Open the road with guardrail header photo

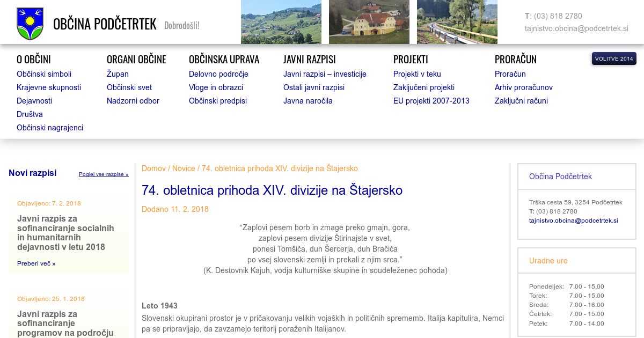click(x=457, y=22)
